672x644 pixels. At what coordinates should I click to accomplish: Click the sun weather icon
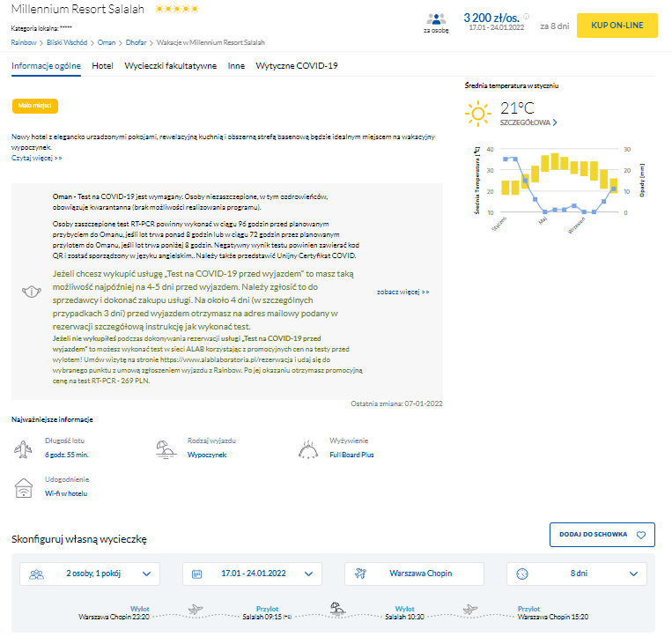[478, 113]
